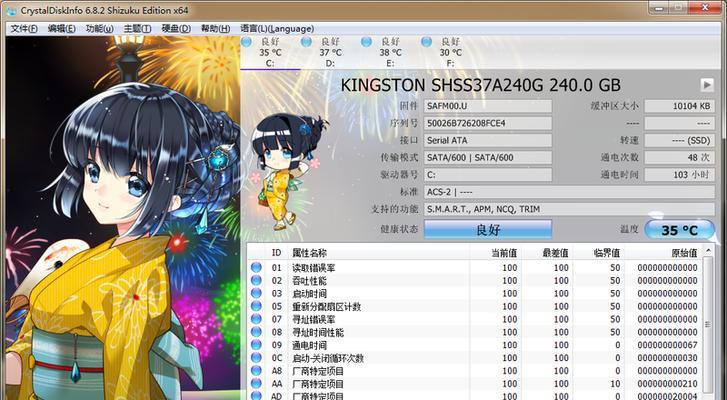The image size is (727, 400).
Task: Select the 读取错误率 attribute row
Action: [474, 267]
